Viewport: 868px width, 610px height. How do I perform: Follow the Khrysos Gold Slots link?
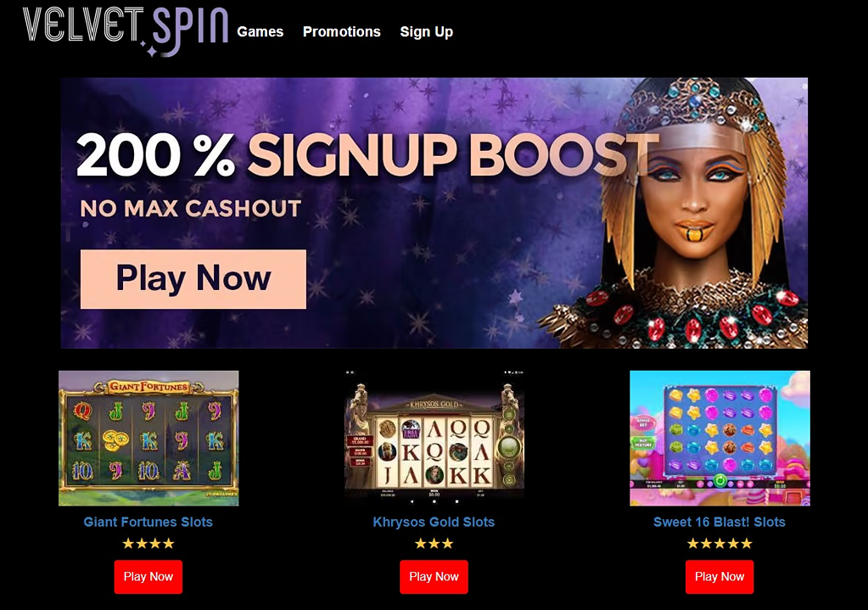[x=434, y=522]
